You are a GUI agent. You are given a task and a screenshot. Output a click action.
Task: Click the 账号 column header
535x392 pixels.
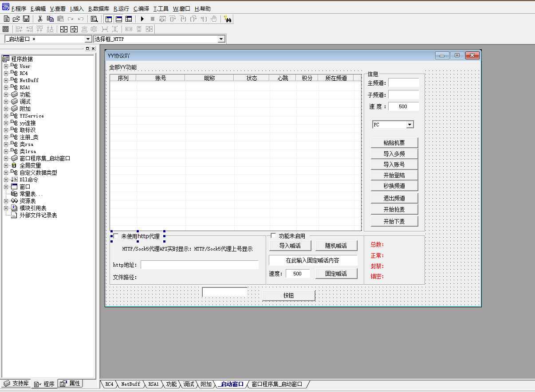click(x=161, y=78)
